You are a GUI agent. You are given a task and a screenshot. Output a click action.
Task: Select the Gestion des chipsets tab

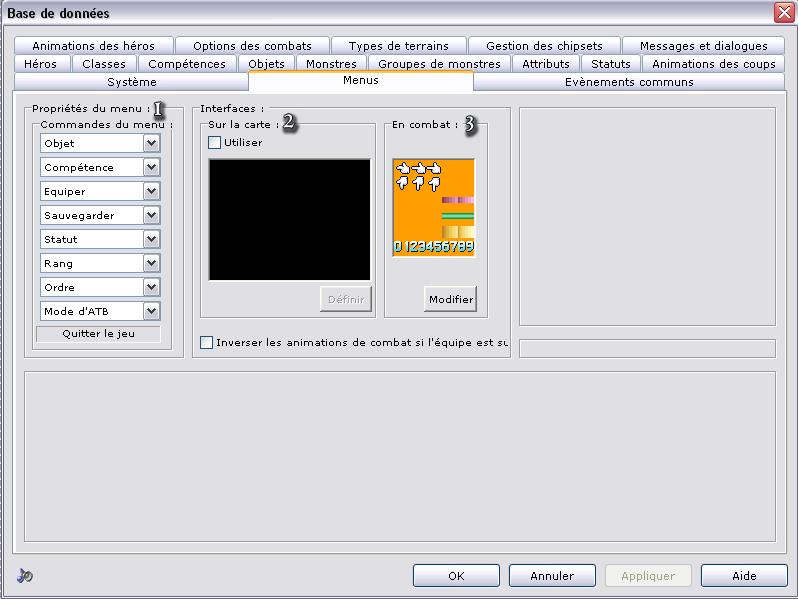click(544, 46)
